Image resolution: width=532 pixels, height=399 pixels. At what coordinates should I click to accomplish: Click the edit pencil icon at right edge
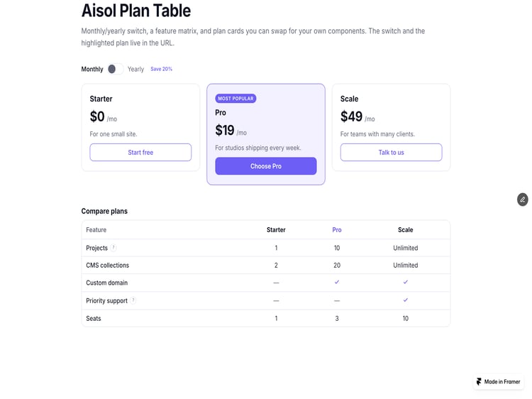click(x=523, y=199)
